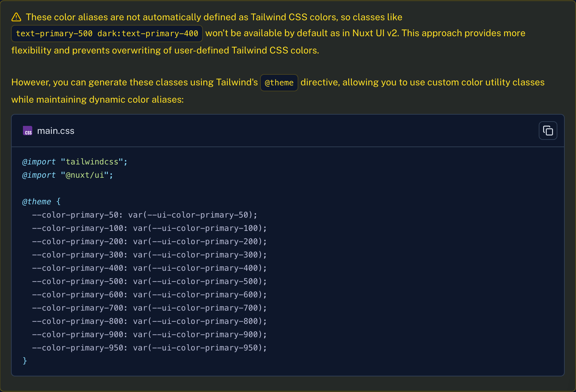Click the --color-primary-300 declaration line
Screen dimensions: 576x392
pyautogui.click(x=149, y=255)
